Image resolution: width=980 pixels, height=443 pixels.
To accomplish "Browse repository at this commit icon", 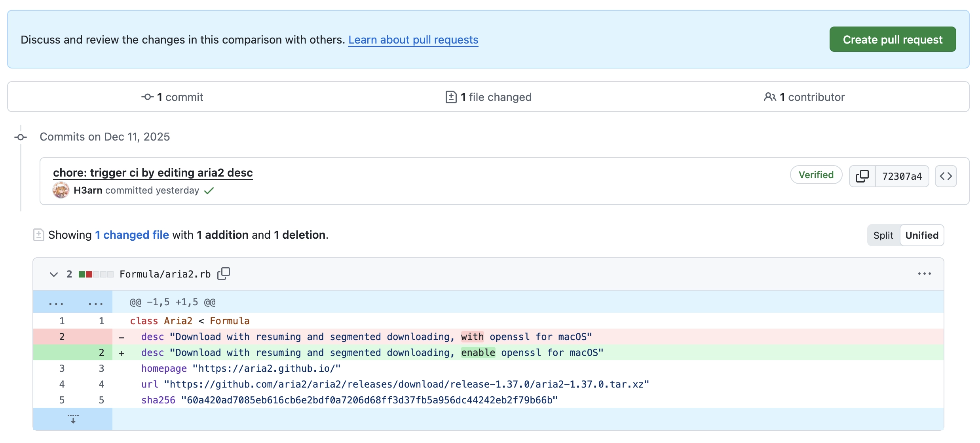I will (946, 176).
